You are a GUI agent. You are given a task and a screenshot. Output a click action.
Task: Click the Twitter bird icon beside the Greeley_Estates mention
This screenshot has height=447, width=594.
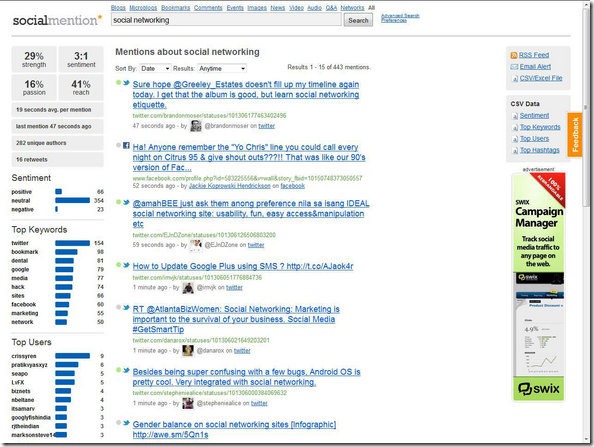(126, 83)
